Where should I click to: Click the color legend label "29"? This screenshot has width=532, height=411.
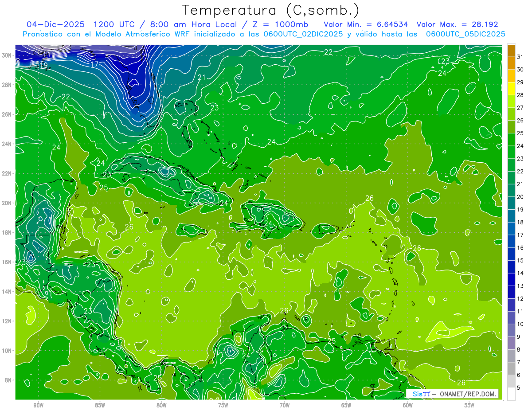tap(520, 82)
